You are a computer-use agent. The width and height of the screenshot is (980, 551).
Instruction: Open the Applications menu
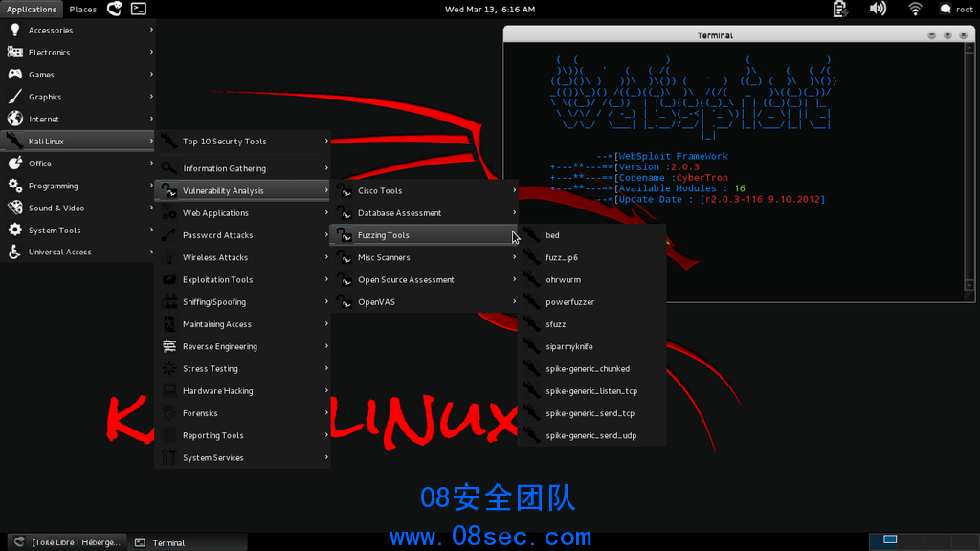32,9
